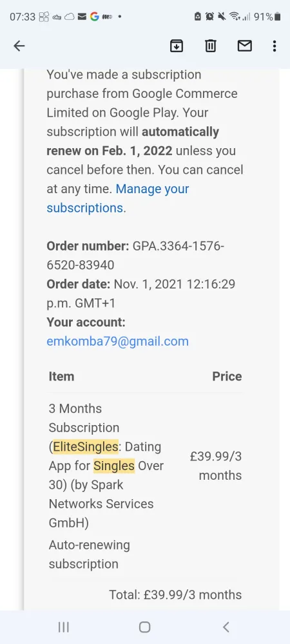Image resolution: width=290 pixels, height=644 pixels.
Task: Tap the Total £39.99/3 months line
Action: click(x=175, y=594)
